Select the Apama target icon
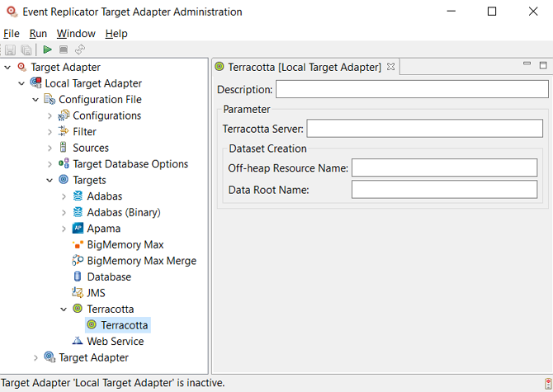 pyautogui.click(x=78, y=229)
